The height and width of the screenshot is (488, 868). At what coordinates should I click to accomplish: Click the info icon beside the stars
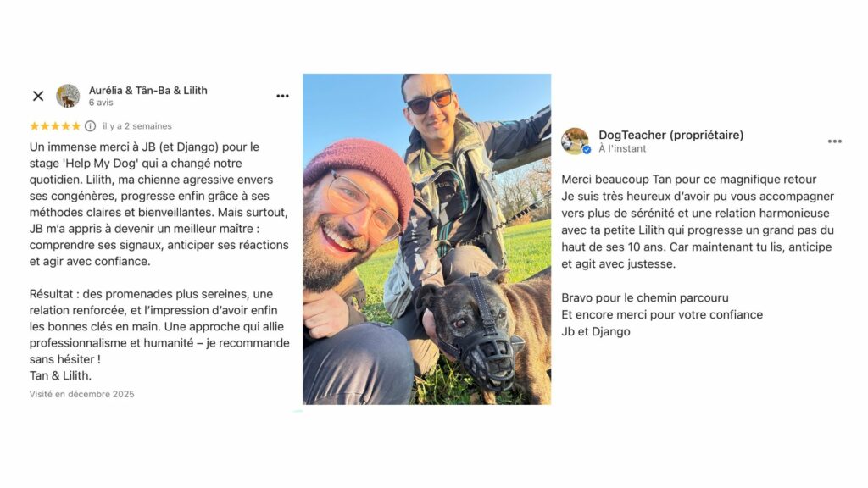(x=90, y=126)
